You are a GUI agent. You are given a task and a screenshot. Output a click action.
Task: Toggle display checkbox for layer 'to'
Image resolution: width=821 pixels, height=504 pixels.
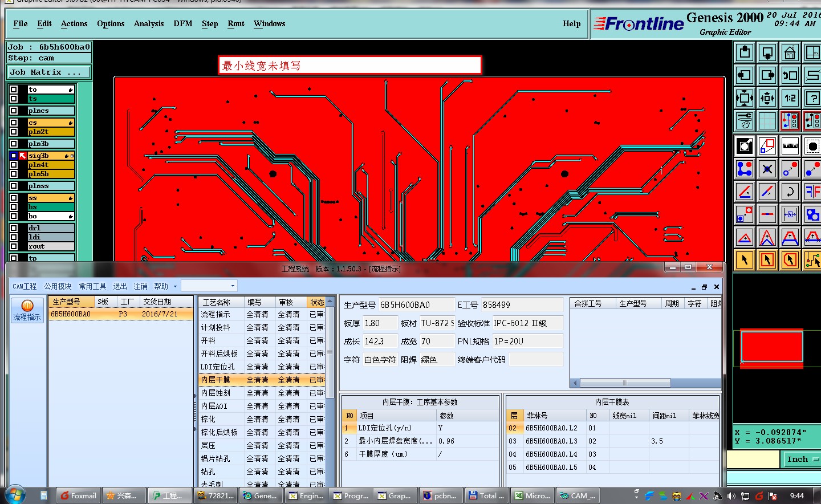coord(14,90)
